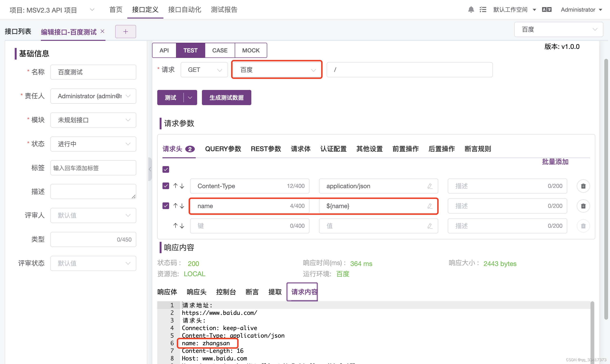Click edit pencil in ${name} value field
The image size is (610, 364).
click(429, 206)
